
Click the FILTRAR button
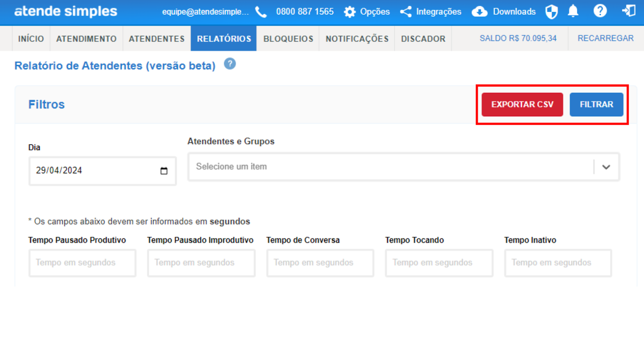coord(596,105)
